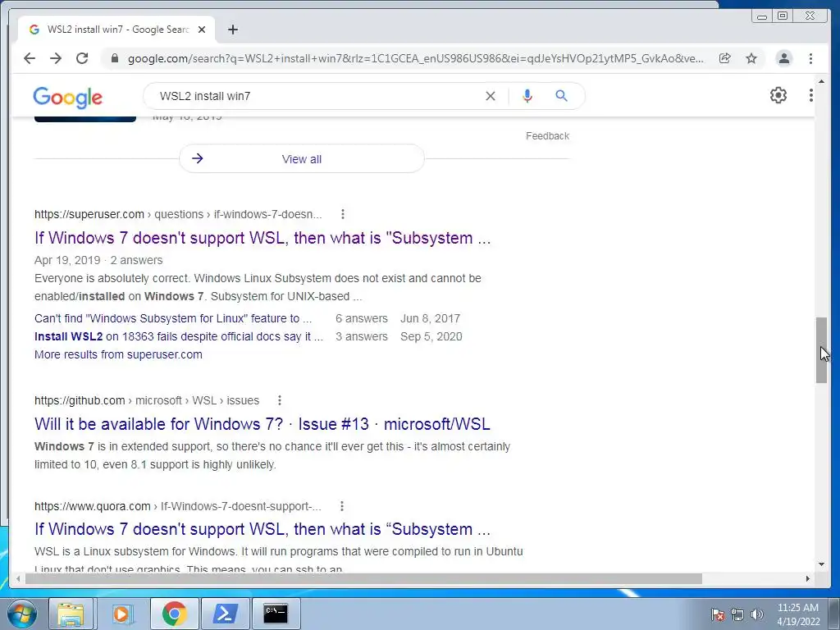Open More results from superuser.com
The height and width of the screenshot is (630, 840).
pos(118,354)
